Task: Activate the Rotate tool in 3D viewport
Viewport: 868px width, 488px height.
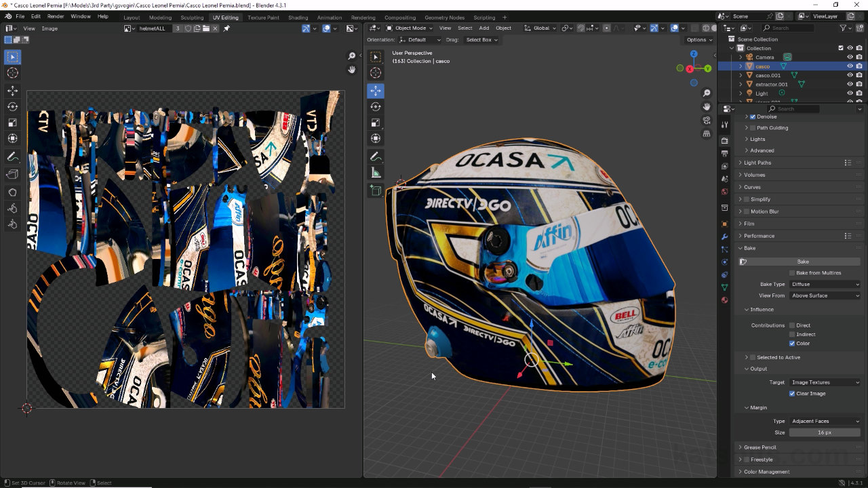Action: click(376, 106)
